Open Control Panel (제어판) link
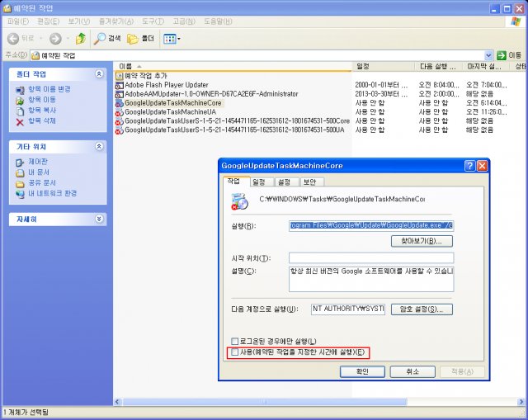 coord(38,162)
